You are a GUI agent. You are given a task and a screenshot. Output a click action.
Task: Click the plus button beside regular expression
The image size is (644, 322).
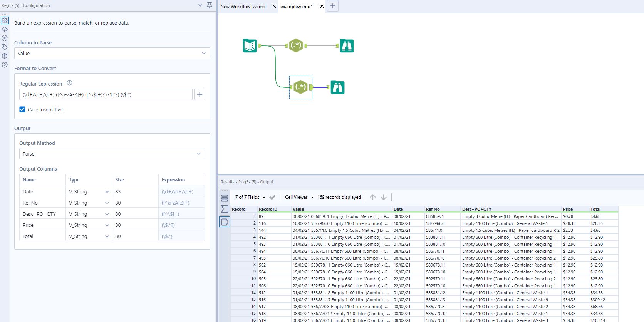click(x=200, y=94)
